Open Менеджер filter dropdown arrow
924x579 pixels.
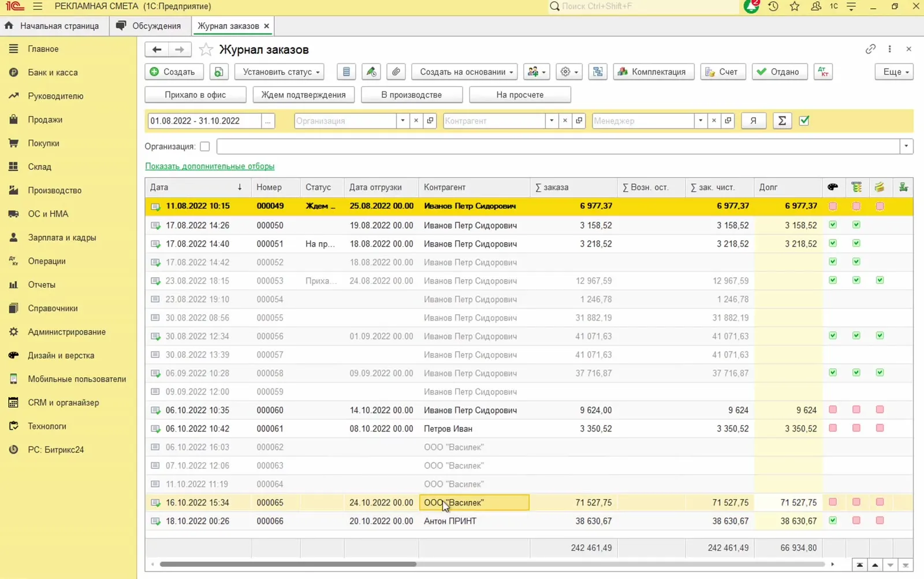tap(701, 121)
